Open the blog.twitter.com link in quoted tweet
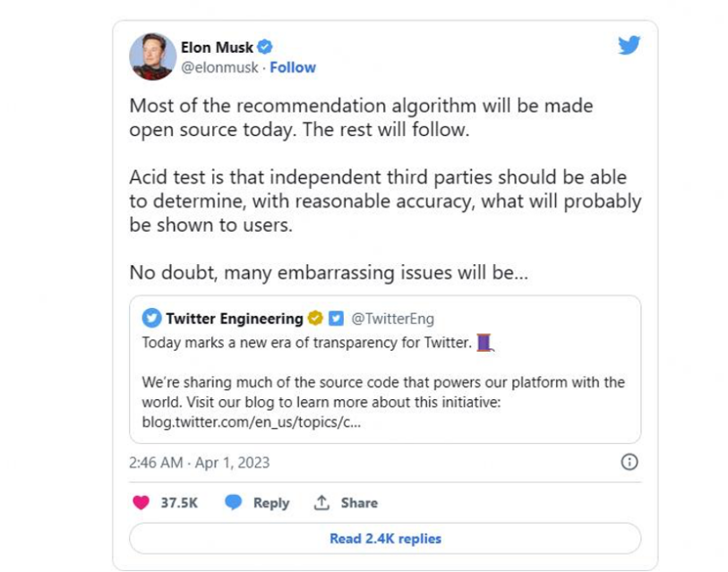Screen dimensions: 728x572 click(252, 422)
